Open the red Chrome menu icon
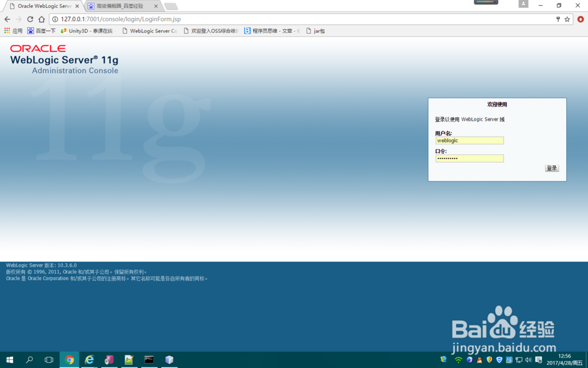This screenshot has width=588, height=368. point(580,19)
